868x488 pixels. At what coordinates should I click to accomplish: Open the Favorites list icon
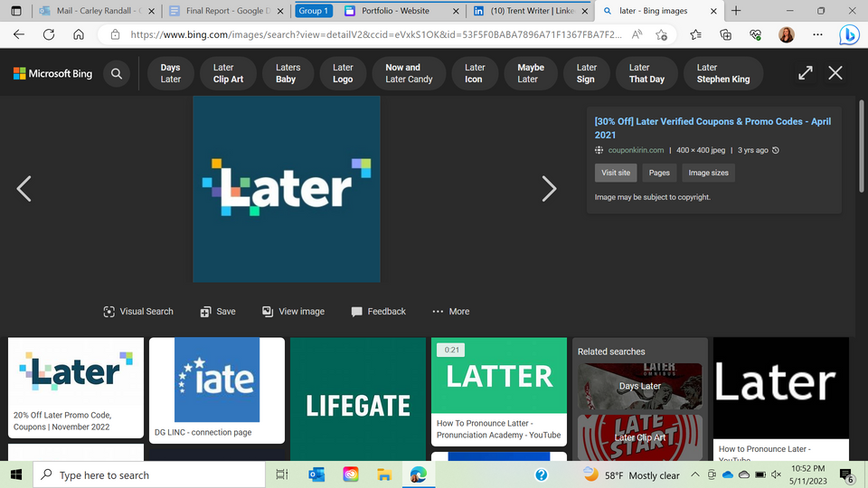696,34
